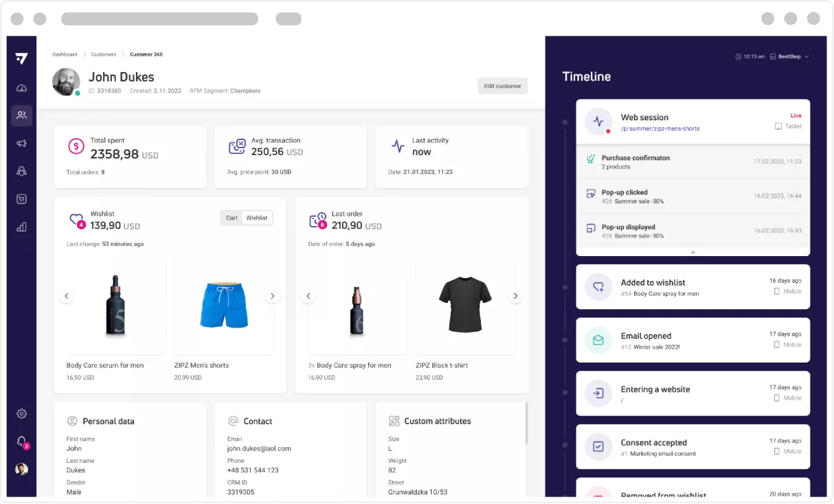Open the /p/summer/zipz-mens-shorts session link
The width and height of the screenshot is (834, 504).
pyautogui.click(x=660, y=128)
